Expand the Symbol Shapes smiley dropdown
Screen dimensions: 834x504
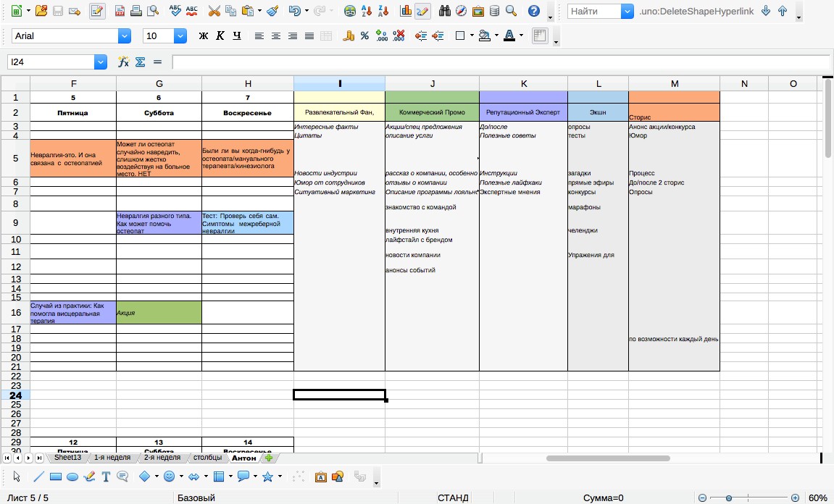point(181,476)
